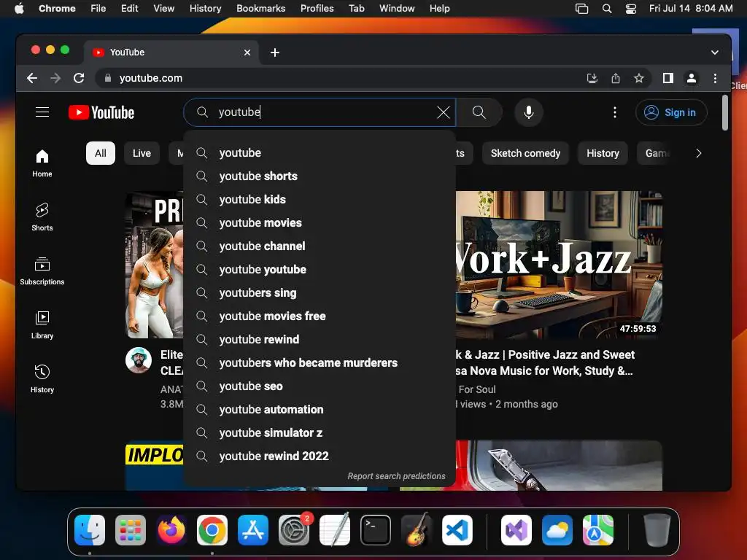Open Control Center in the menu bar
The width and height of the screenshot is (747, 560).
coord(631,9)
